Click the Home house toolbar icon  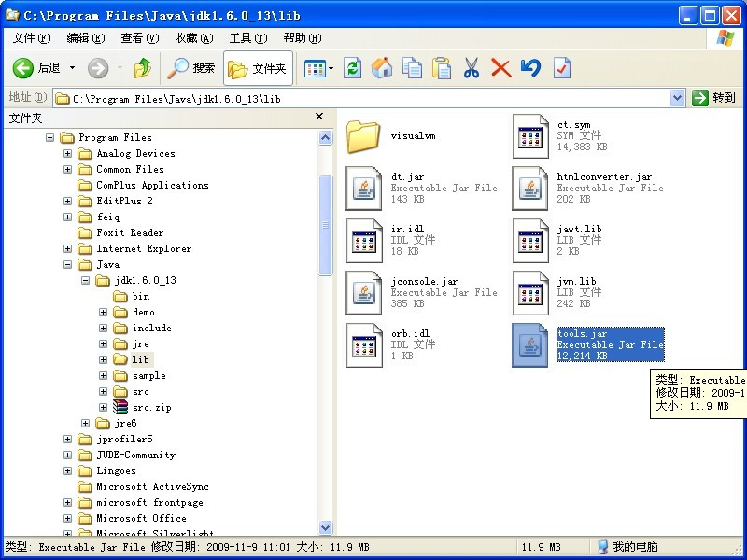click(382, 68)
